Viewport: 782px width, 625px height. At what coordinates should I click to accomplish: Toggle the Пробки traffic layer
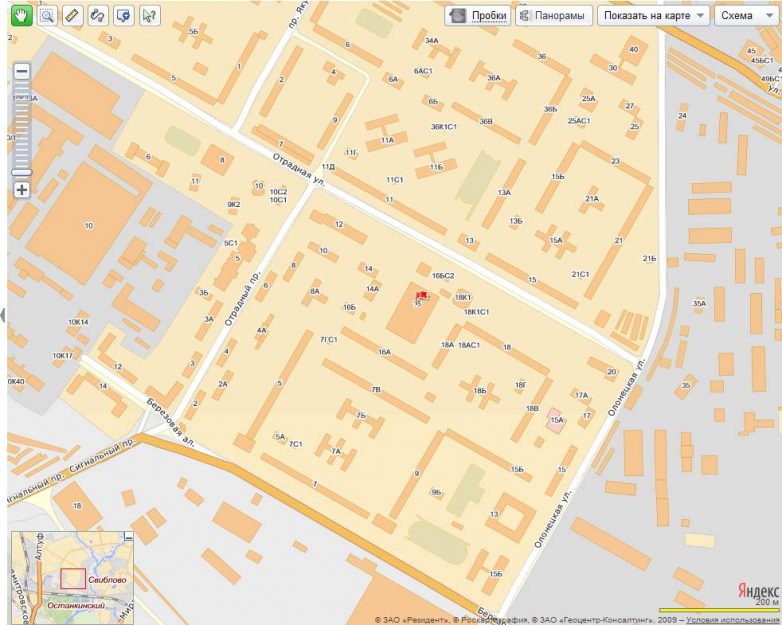point(477,16)
